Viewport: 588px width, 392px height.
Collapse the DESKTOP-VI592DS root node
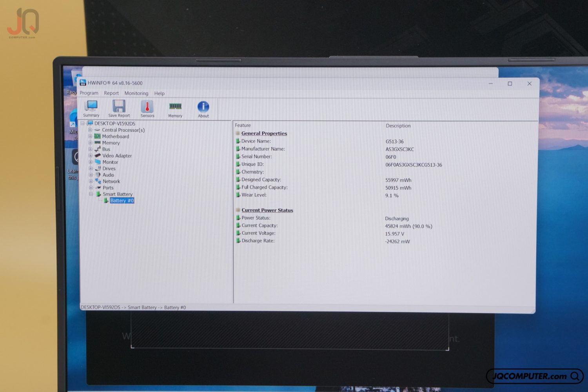coord(83,123)
